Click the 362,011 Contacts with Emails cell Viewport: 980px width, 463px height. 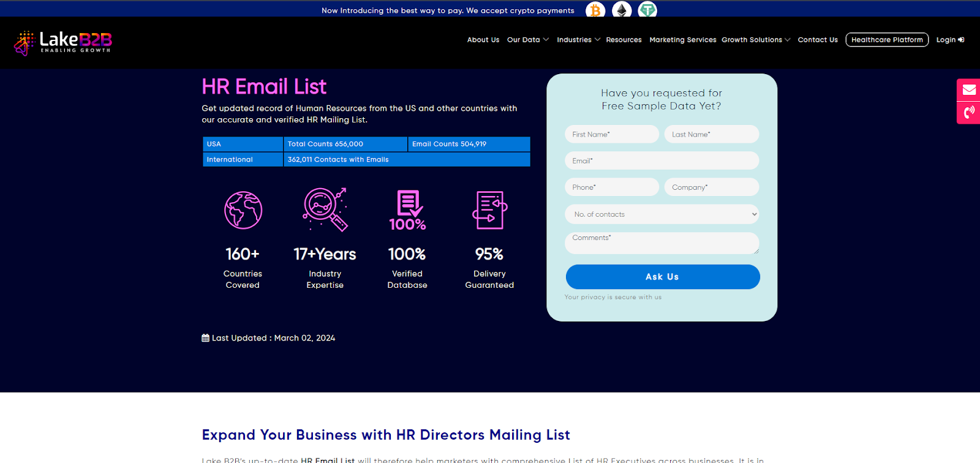pos(407,159)
